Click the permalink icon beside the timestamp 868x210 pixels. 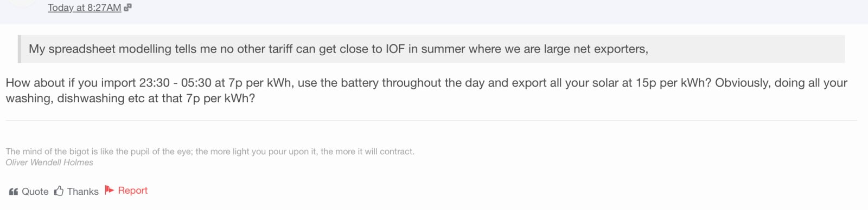[x=127, y=8]
